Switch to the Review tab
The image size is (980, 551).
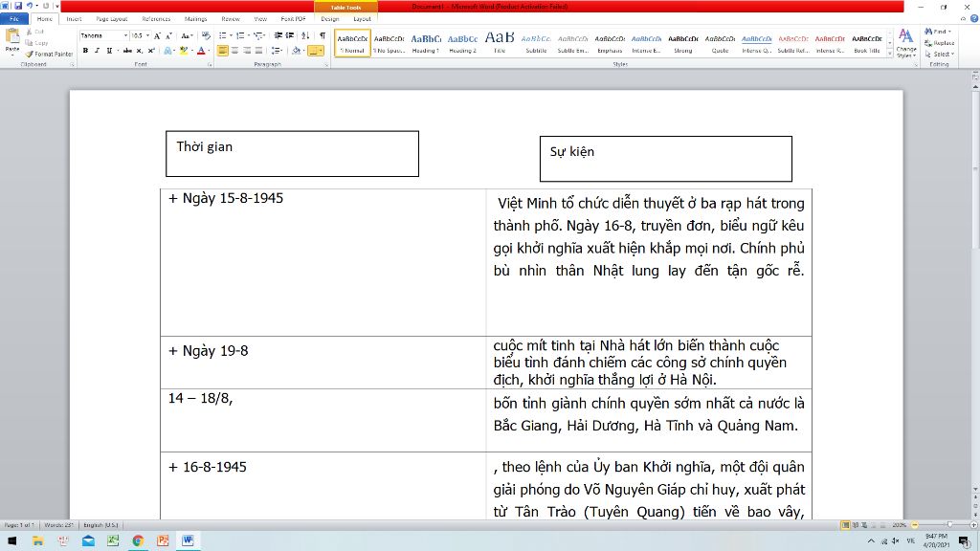tap(231, 19)
